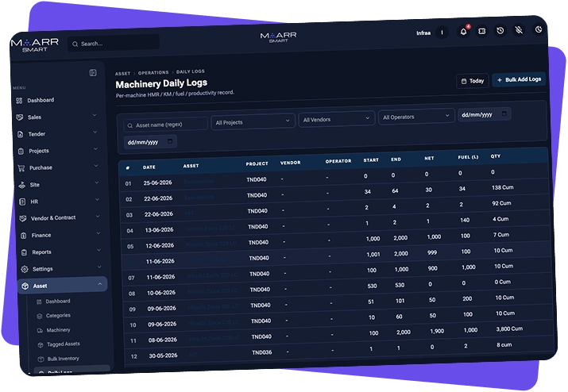Click the Settings gear icon

coord(25,269)
